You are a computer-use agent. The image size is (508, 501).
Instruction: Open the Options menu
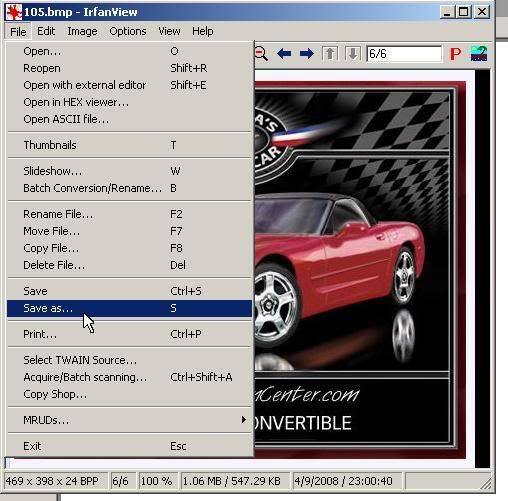pos(128,31)
